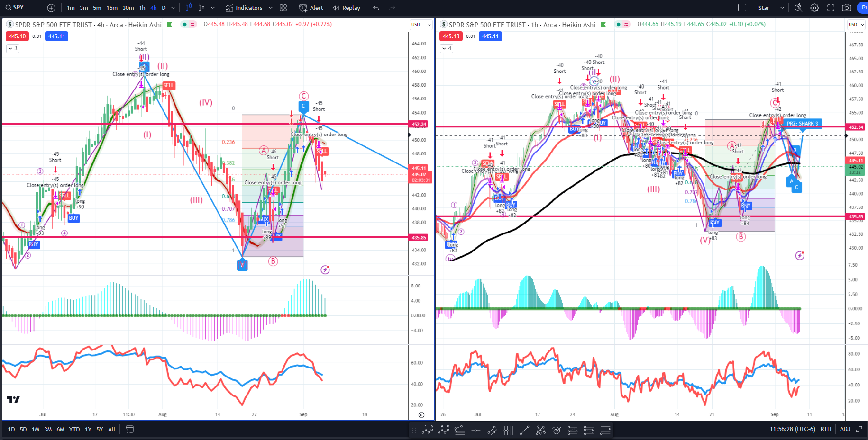
Task: Select the horizontal line drawing tool
Action: [x=476, y=430]
